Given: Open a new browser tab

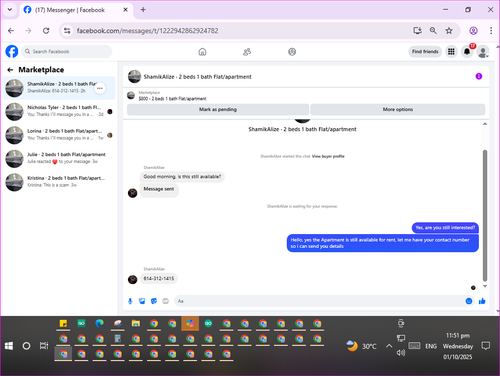Looking at the screenshot, I should pos(143,10).
